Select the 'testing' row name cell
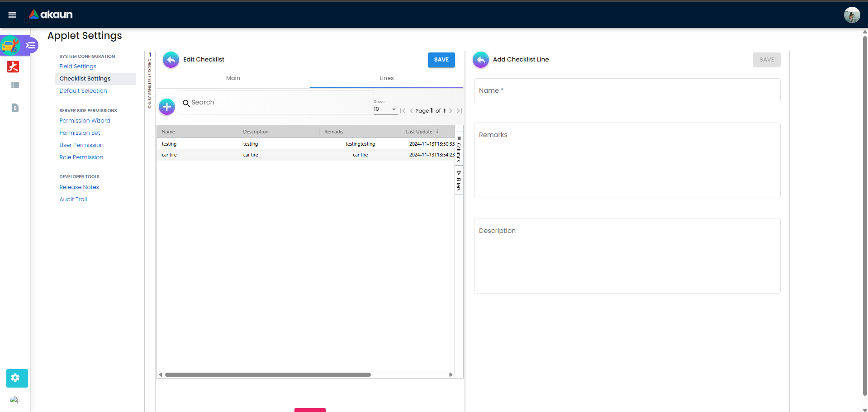868x412 pixels. (197, 144)
